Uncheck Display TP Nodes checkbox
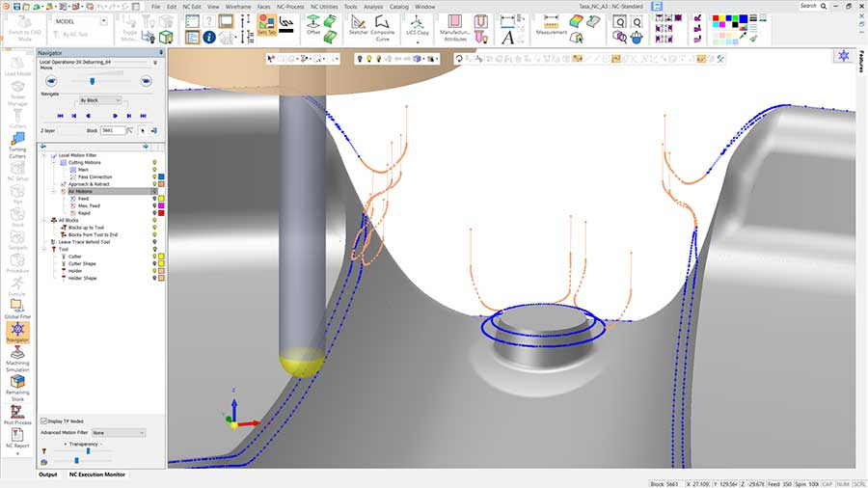Viewport: 868px width, 488px height. point(44,421)
